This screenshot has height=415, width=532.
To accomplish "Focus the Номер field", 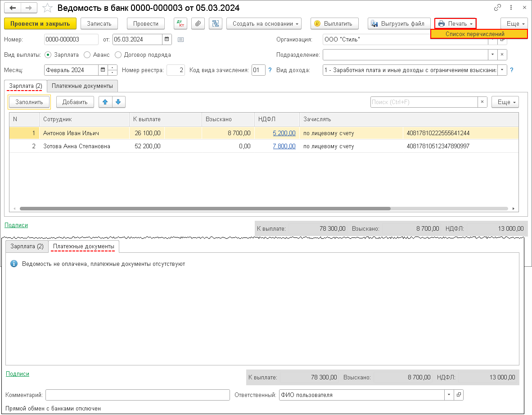I will tap(71, 39).
